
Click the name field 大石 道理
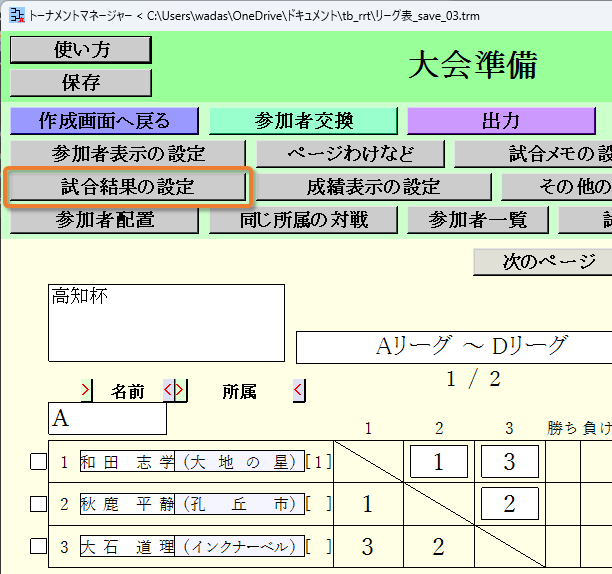127,546
